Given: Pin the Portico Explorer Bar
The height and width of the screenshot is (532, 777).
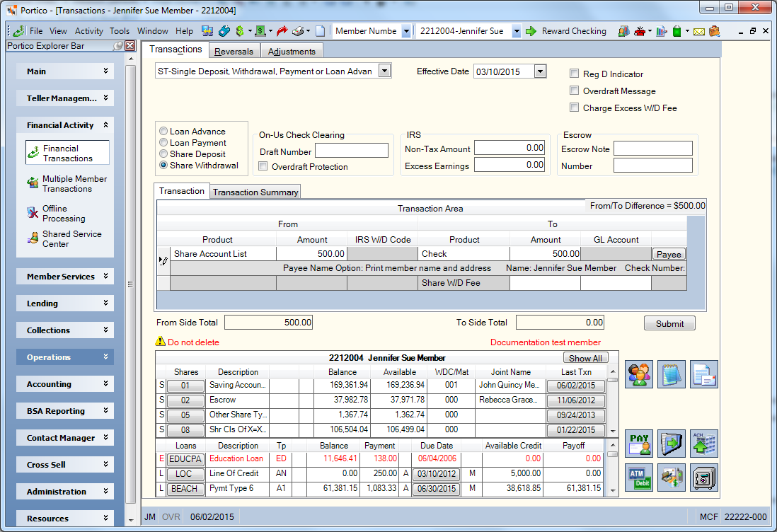Looking at the screenshot, I should pos(118,46).
